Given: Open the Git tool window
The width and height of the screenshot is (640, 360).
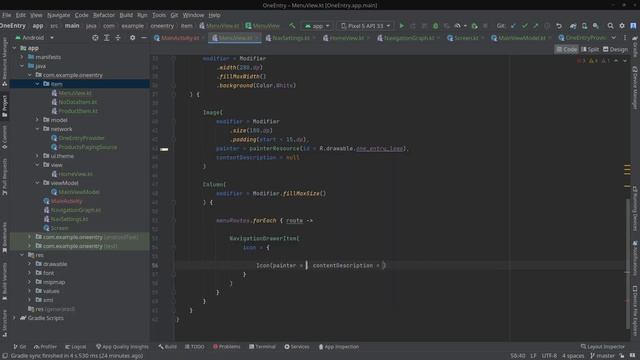Looking at the screenshot, I should [20, 347].
